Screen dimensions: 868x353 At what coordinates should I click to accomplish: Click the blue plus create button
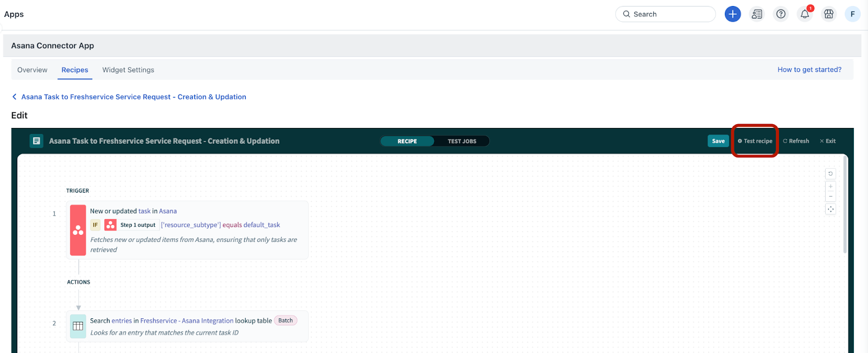[732, 14]
